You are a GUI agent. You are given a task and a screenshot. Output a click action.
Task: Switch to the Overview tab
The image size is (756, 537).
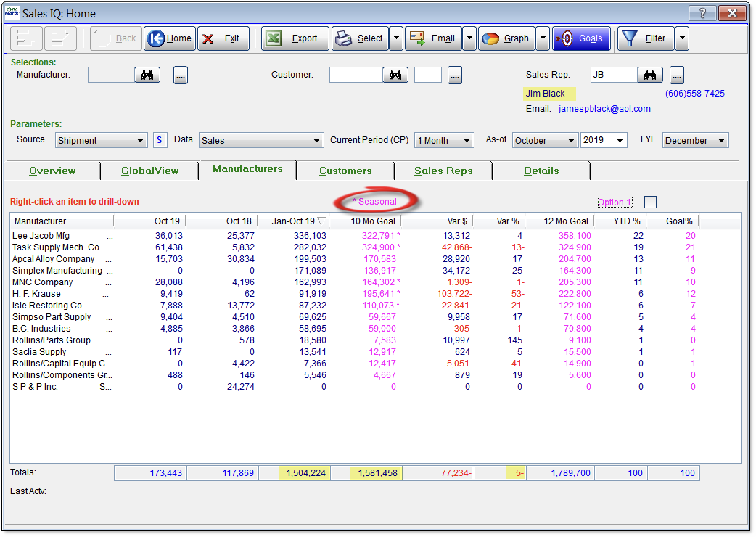pos(52,171)
